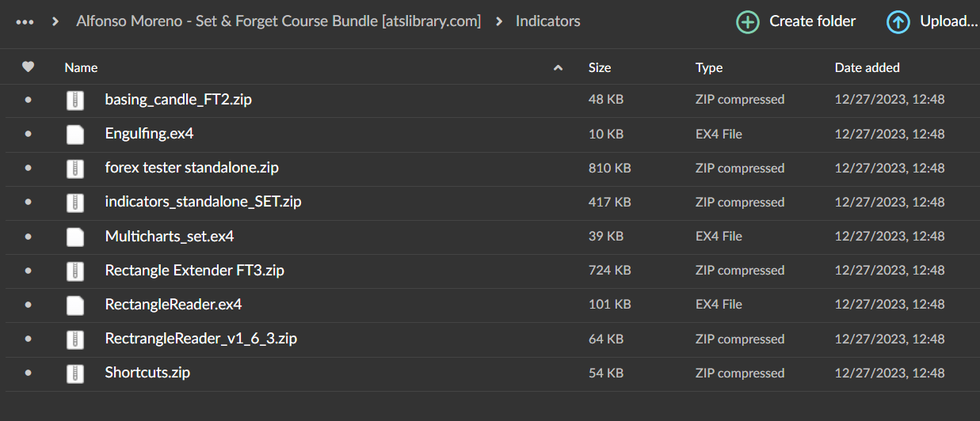980x421 pixels.
Task: Open the Rectangle Extender FT3.zip file
Action: [x=194, y=271]
